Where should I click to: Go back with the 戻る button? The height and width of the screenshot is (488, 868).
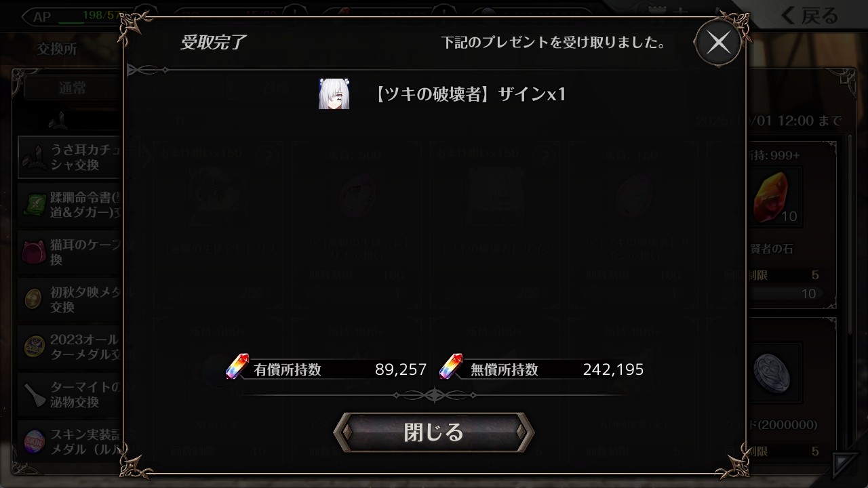(810, 16)
